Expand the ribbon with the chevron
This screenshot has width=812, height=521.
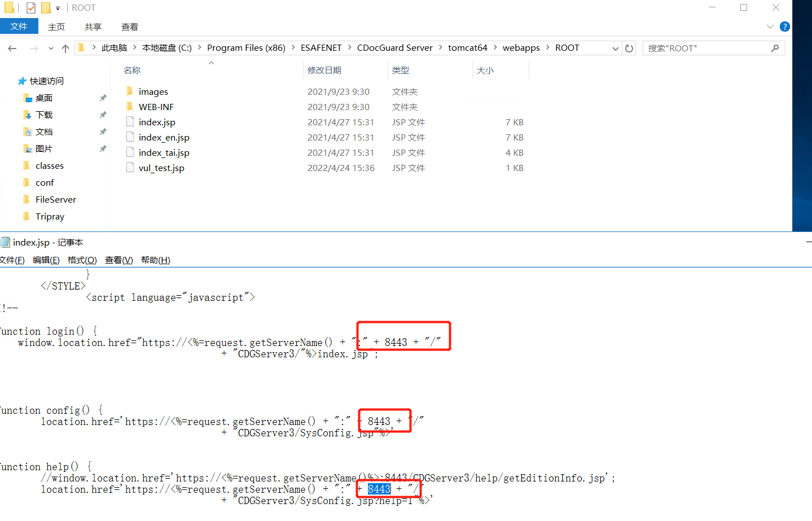coord(770,27)
